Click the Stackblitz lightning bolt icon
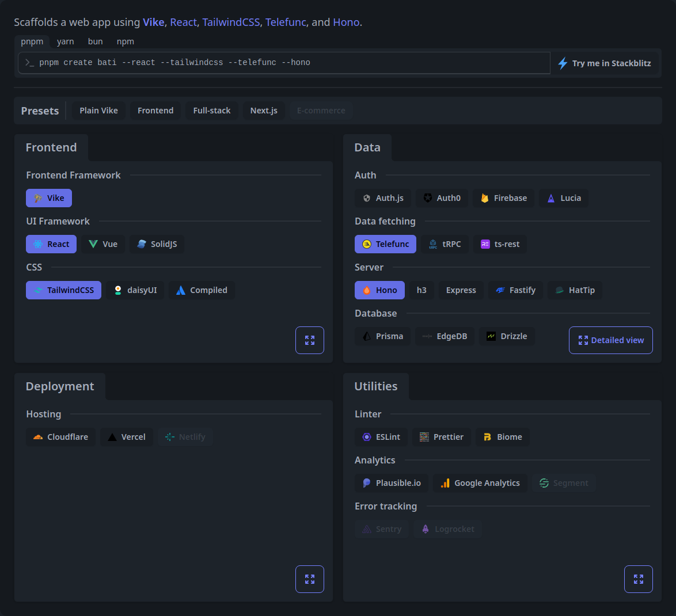This screenshot has height=616, width=676. click(x=563, y=63)
